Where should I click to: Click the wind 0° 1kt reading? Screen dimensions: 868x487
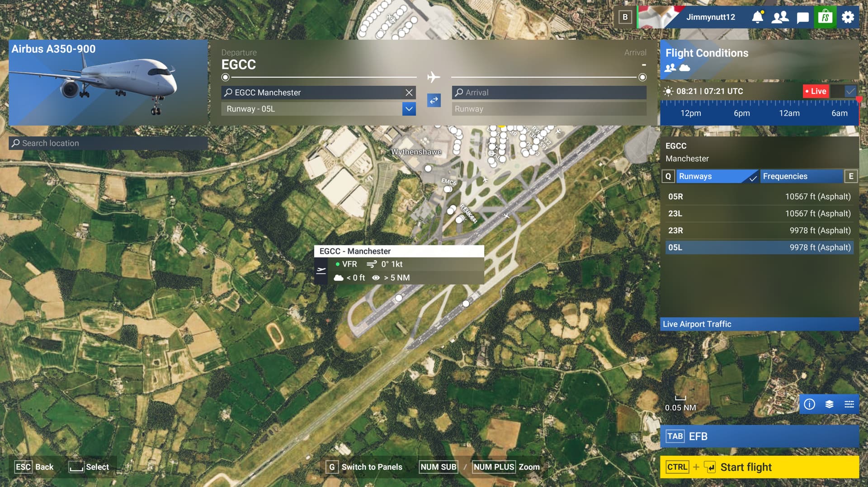click(385, 264)
